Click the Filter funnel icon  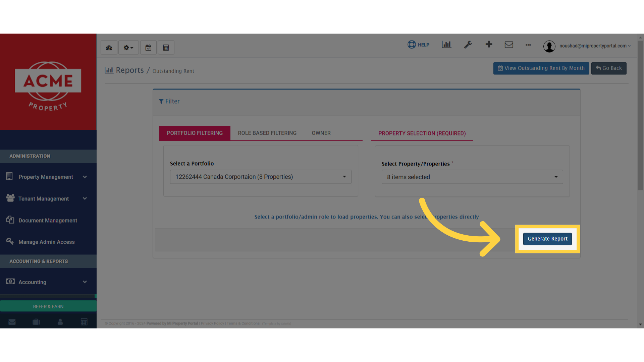click(x=161, y=101)
